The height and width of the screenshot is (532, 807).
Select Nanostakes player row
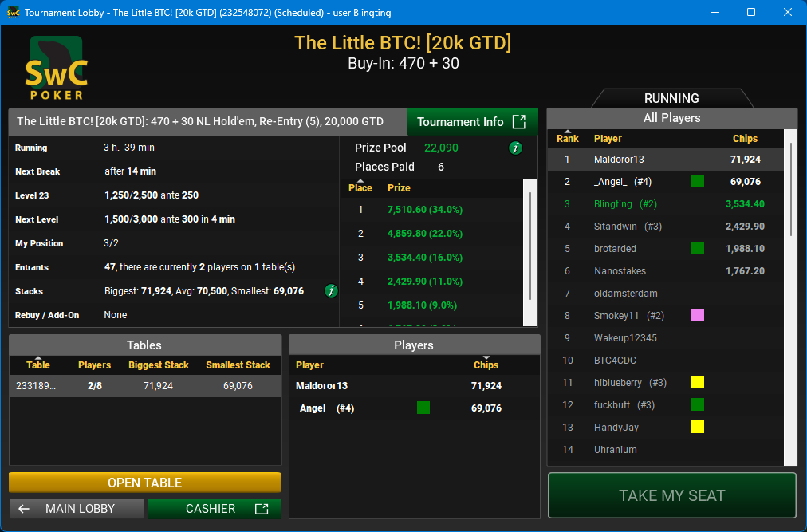pyautogui.click(x=666, y=271)
